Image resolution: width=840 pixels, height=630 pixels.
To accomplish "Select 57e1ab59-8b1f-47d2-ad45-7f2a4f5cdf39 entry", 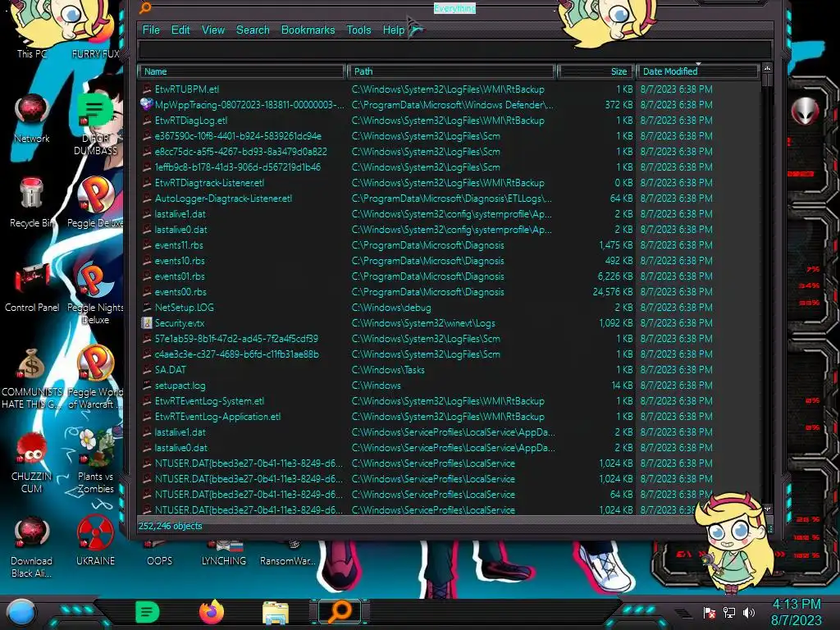I will pyautogui.click(x=236, y=339).
